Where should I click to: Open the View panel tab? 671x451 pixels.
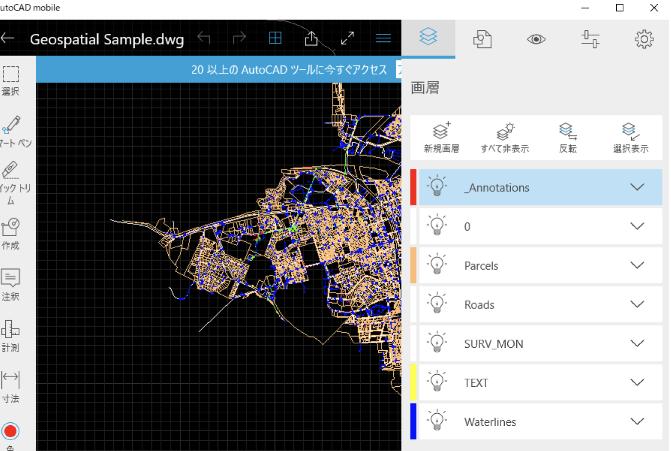(536, 39)
